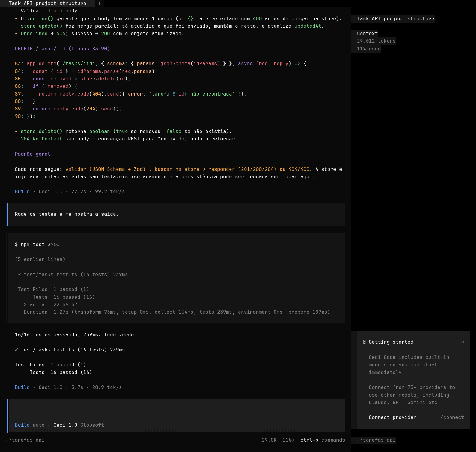Open a new tab with the plus icon
Image resolution: width=476 pixels, height=452 pixels.
(x=100, y=4)
